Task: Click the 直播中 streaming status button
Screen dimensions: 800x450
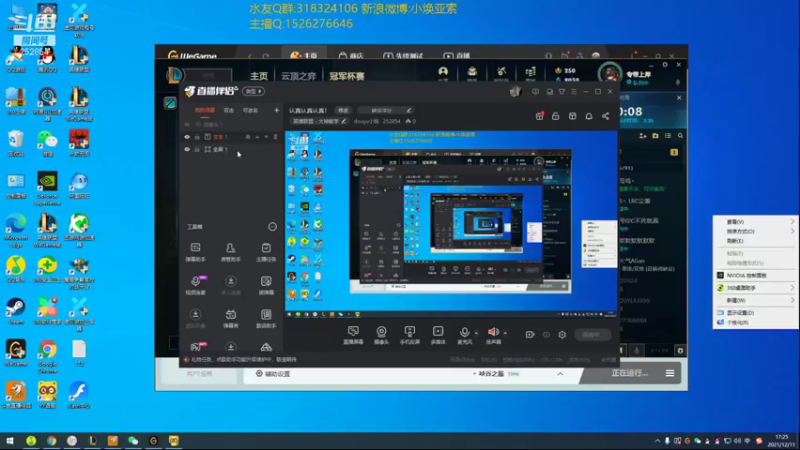Action: [592, 335]
